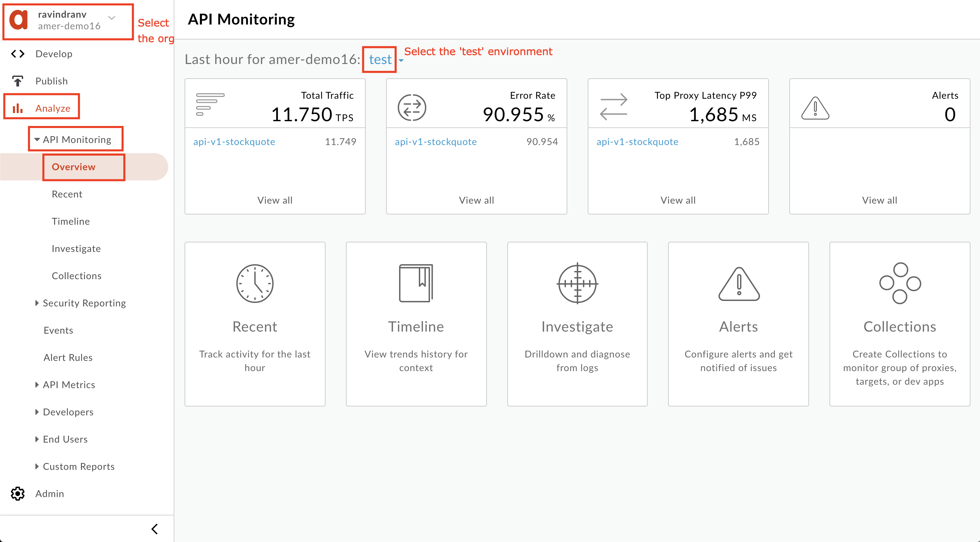Click View all in Top Proxy Latency card

click(678, 201)
